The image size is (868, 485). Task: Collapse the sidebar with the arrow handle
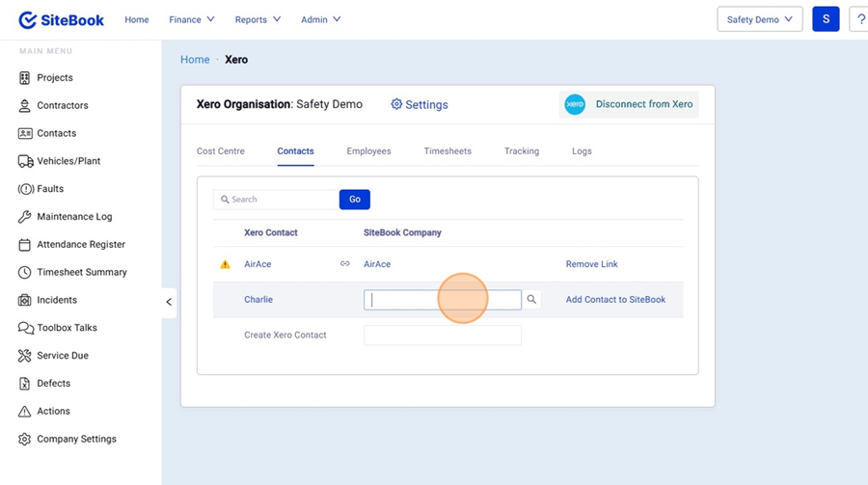click(169, 302)
